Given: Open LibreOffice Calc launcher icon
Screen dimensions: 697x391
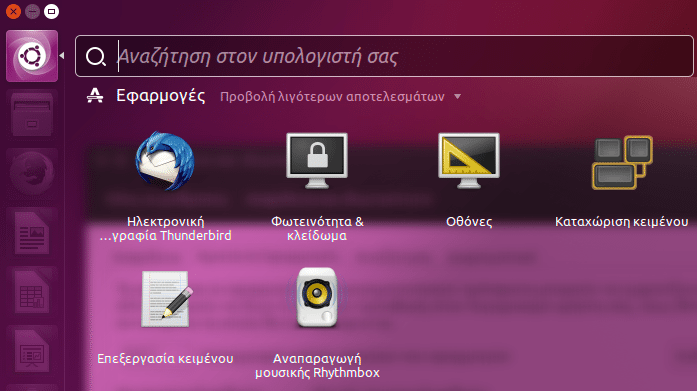Looking at the screenshot, I should (x=32, y=292).
